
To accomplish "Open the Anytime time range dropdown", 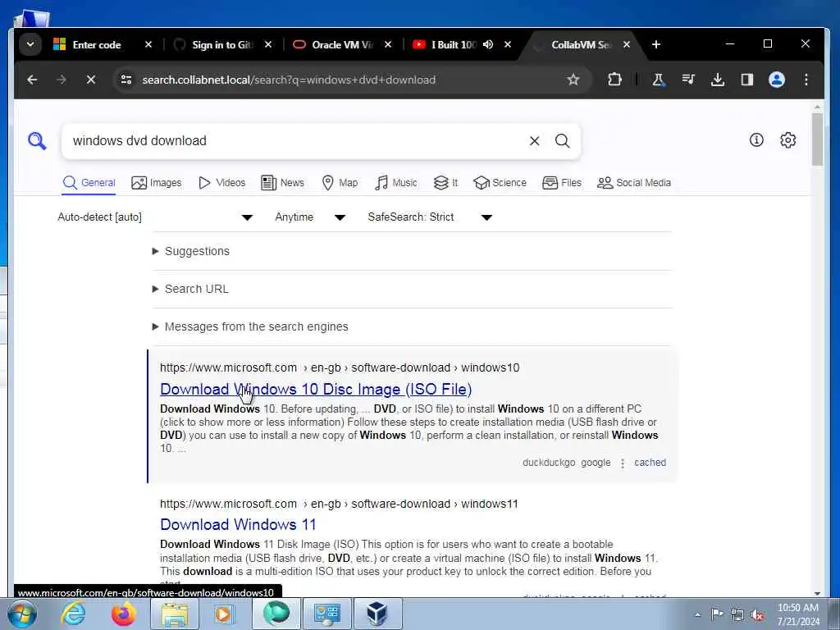I will click(x=310, y=217).
